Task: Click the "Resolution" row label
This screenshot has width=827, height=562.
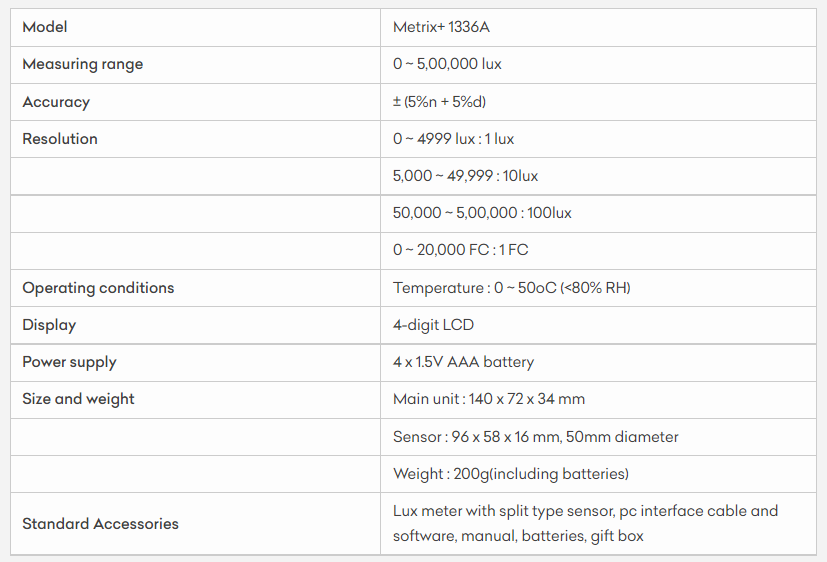Action: tap(60, 139)
